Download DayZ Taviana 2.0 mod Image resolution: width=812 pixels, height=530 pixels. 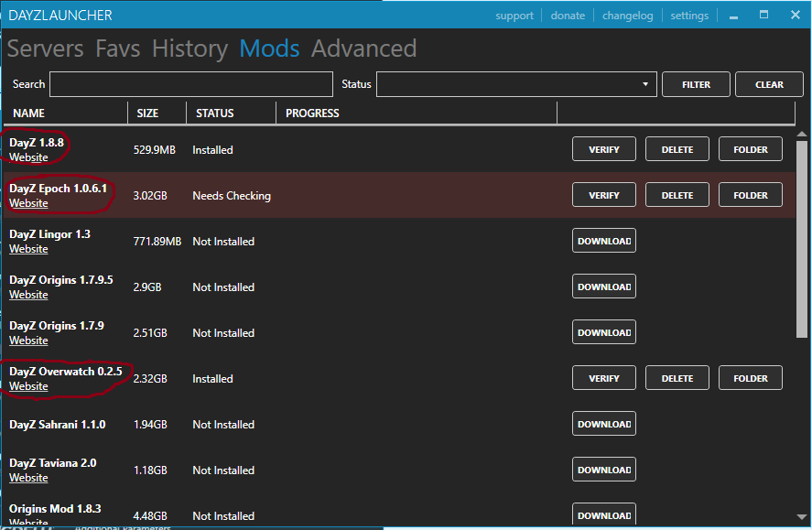[603, 470]
